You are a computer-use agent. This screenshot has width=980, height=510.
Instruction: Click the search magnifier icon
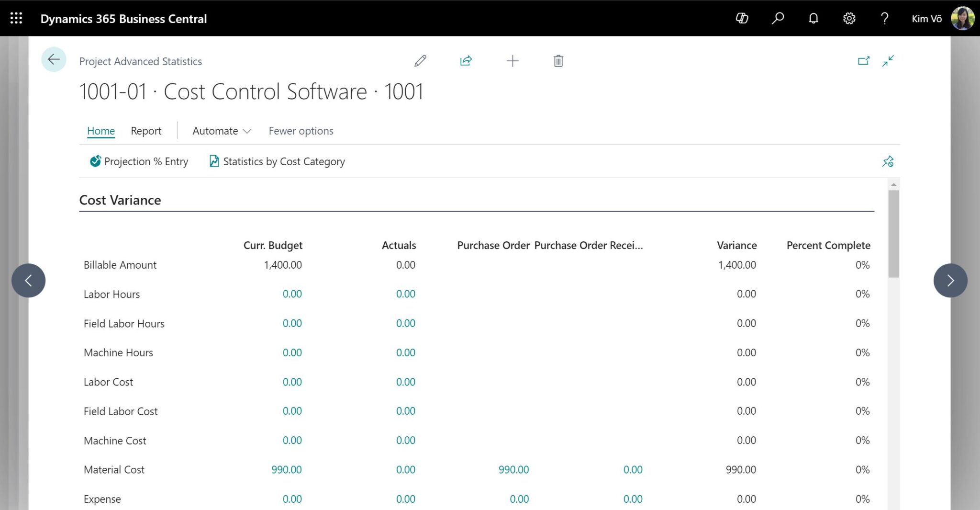click(x=778, y=18)
